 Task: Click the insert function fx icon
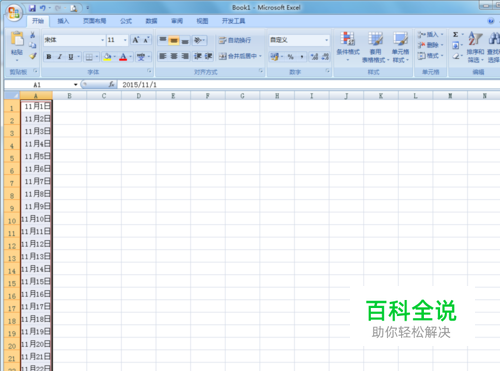111,85
